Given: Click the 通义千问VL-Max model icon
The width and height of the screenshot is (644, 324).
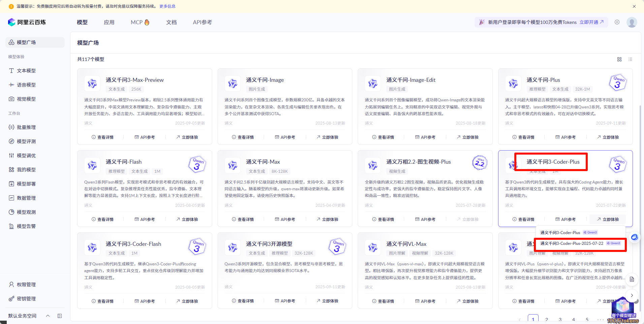Looking at the screenshot, I should 373,248.
